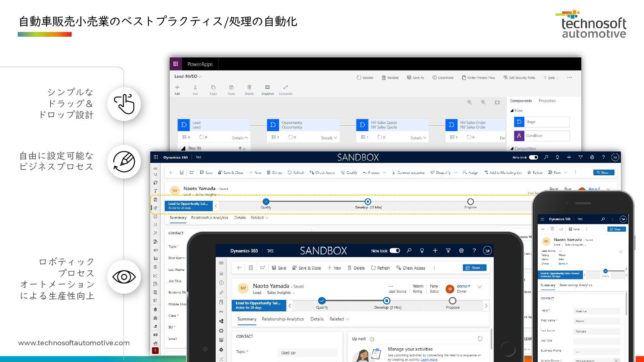Viewport: 644px width, 362px height.
Task: Click Update in the process flow toolbar
Action: [x=365, y=78]
